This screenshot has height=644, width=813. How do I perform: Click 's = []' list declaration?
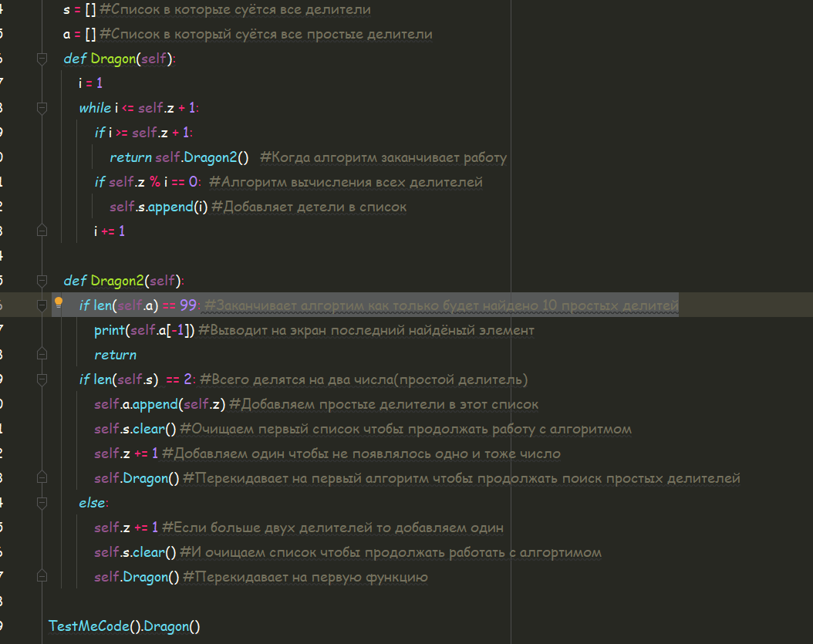coord(80,10)
